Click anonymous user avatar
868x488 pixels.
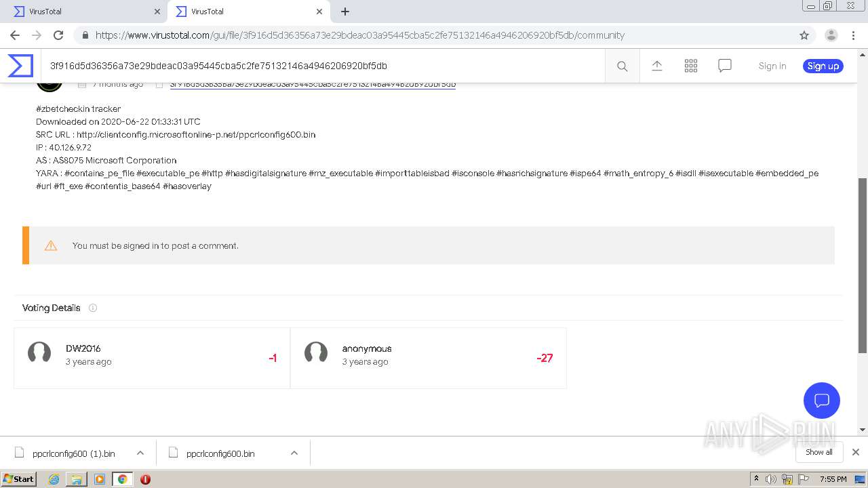(x=316, y=353)
